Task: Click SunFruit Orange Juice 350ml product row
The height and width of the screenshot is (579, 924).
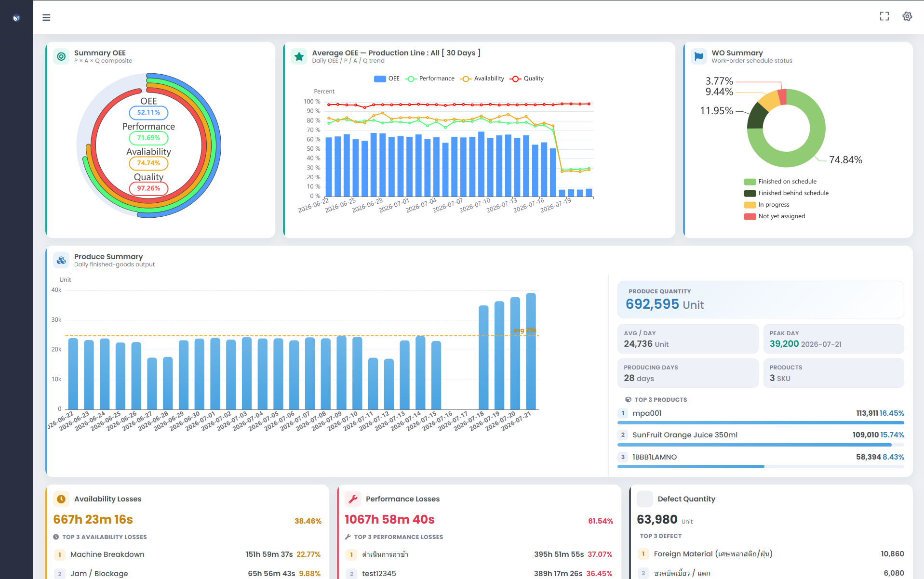Action: pyautogui.click(x=761, y=435)
